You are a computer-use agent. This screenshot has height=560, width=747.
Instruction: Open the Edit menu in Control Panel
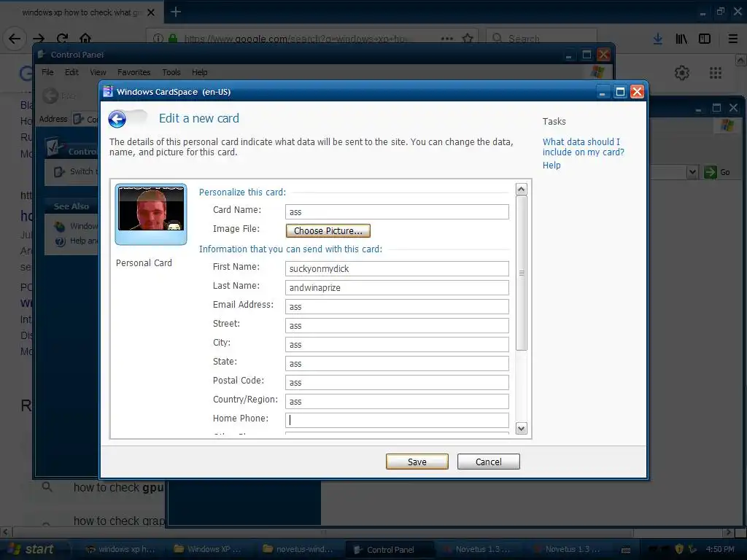(71, 72)
